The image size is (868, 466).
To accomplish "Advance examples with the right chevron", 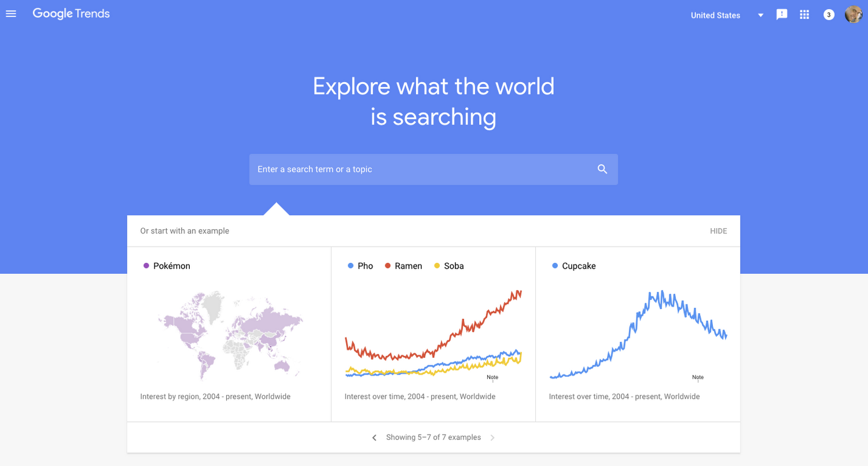I will coord(492,437).
